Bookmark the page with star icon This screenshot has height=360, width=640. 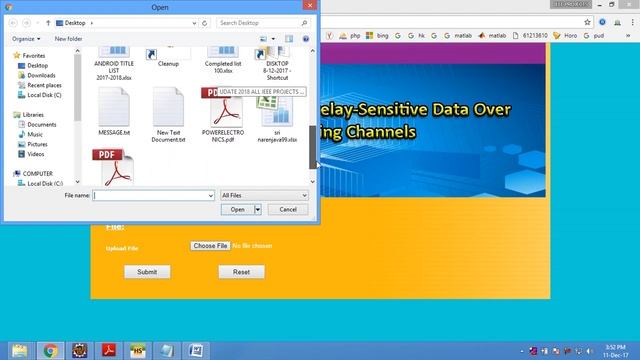(587, 22)
